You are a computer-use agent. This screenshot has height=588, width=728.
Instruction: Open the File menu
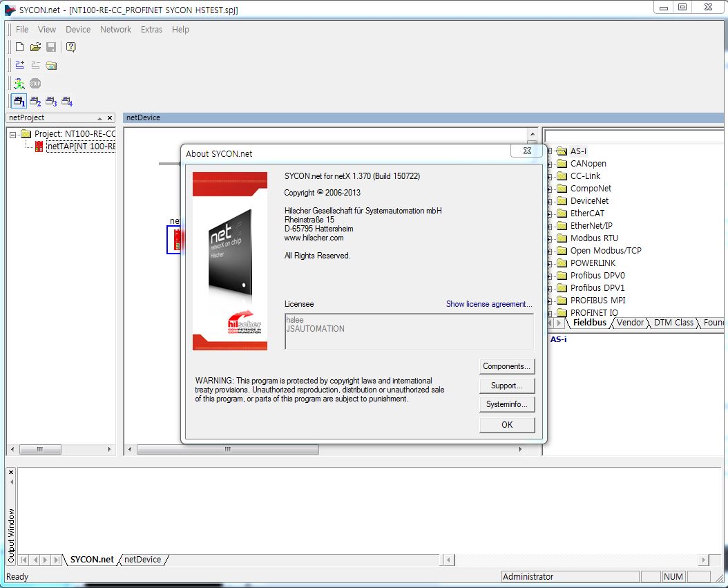click(x=22, y=29)
